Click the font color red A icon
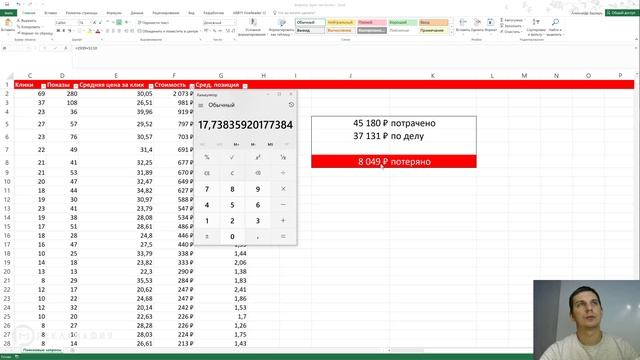Screen dimensions: 640x360 pyautogui.click(x=98, y=31)
